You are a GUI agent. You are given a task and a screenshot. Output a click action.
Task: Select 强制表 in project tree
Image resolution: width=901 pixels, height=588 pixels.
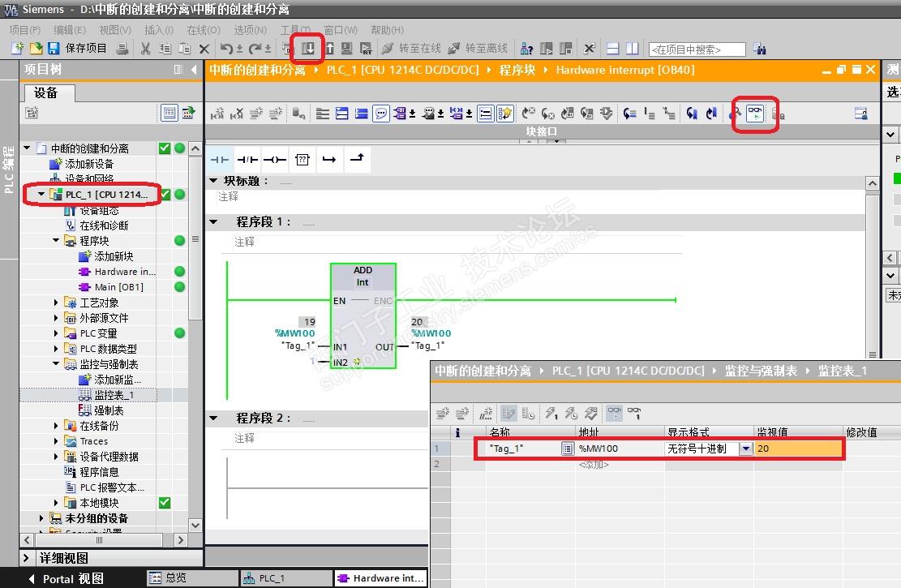pyautogui.click(x=109, y=410)
